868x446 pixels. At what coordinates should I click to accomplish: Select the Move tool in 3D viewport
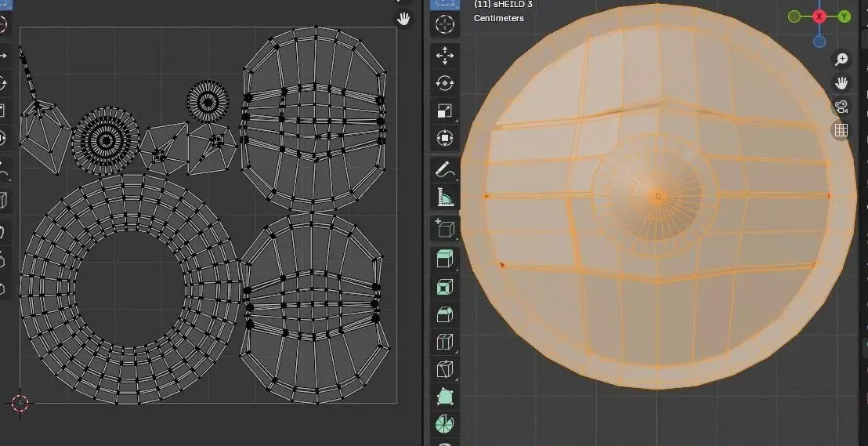[444, 56]
